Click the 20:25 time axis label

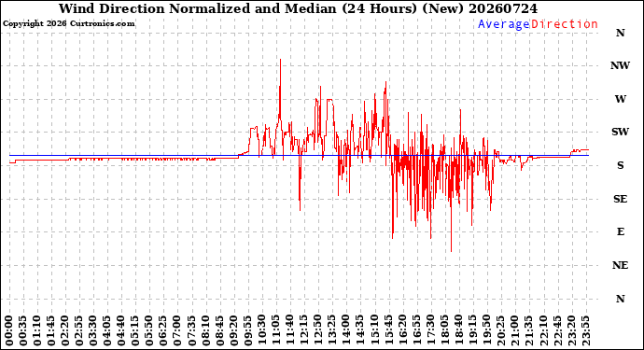point(500,330)
